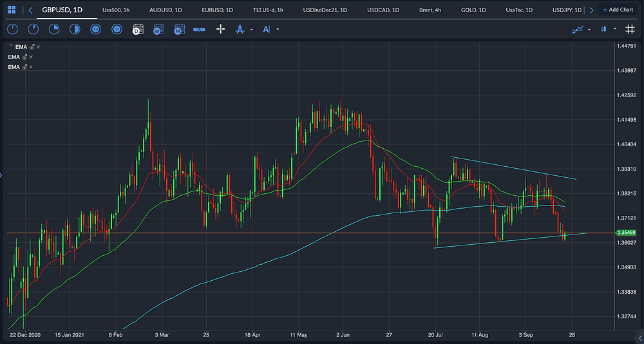Switch to the Brent, 4h tab

430,10
